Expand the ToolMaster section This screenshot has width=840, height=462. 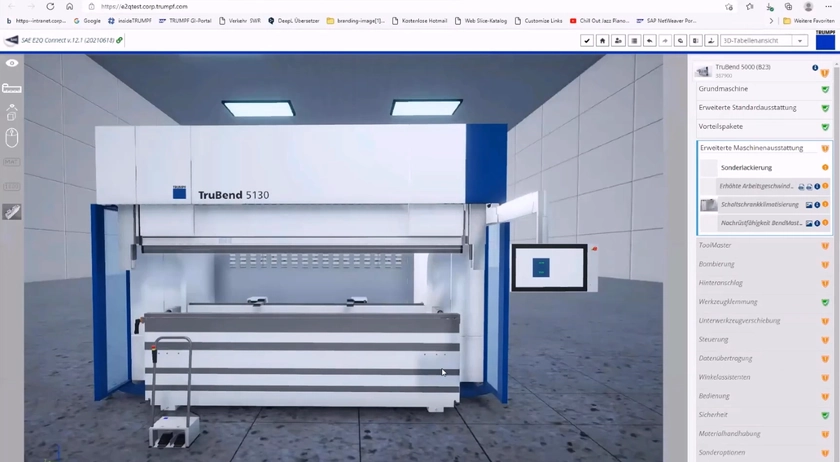(x=763, y=245)
